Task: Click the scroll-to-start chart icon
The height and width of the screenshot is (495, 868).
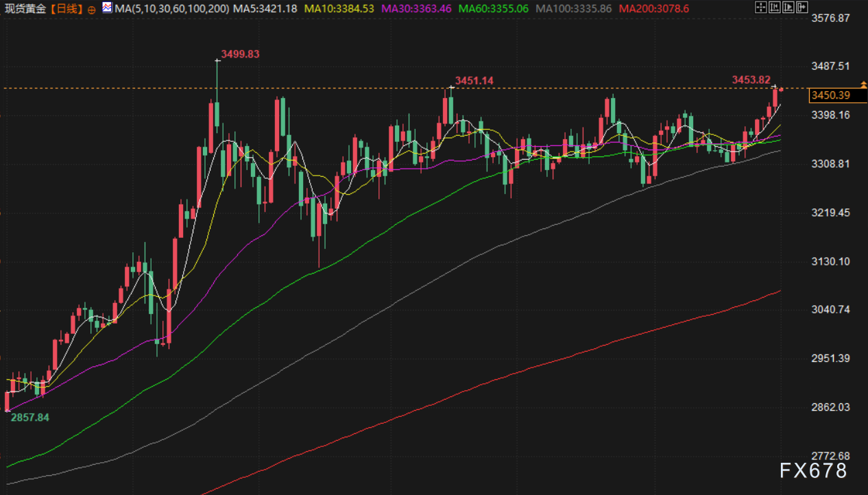Action: (775, 8)
